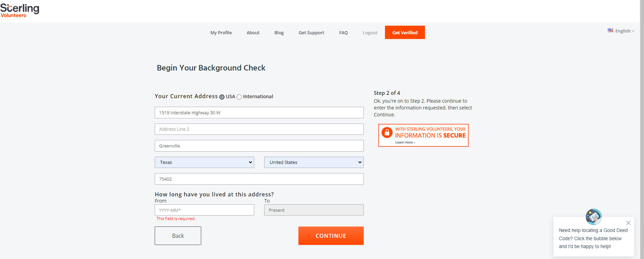
Task: Navigate to Get Support
Action: pyautogui.click(x=311, y=33)
